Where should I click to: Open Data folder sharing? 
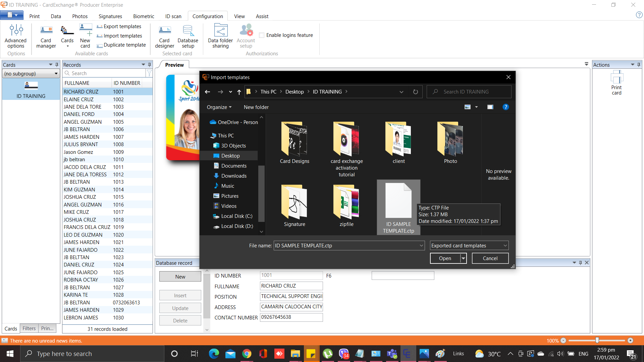[x=220, y=36]
